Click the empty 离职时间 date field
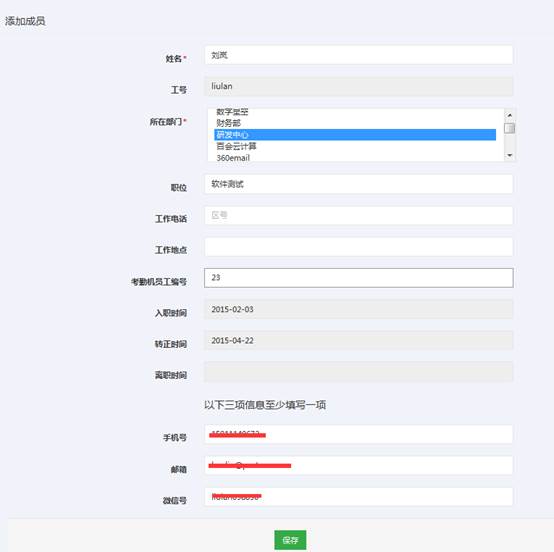The height and width of the screenshot is (552, 554). point(358,371)
